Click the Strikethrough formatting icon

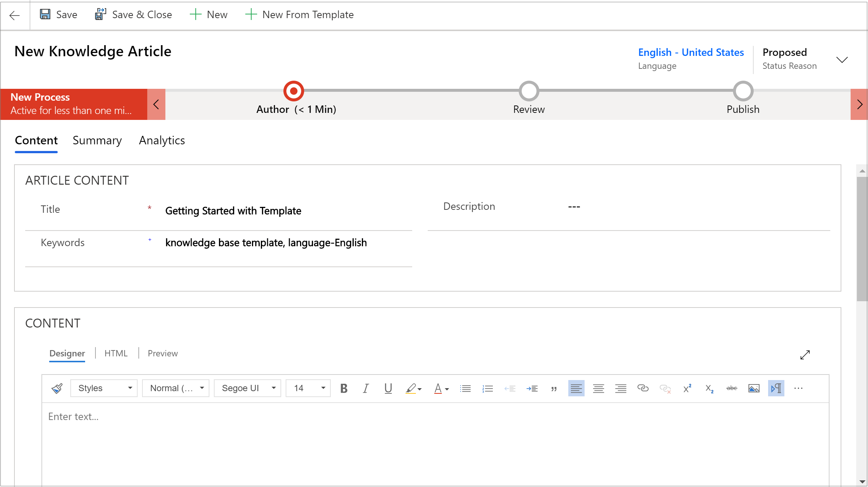pos(731,389)
